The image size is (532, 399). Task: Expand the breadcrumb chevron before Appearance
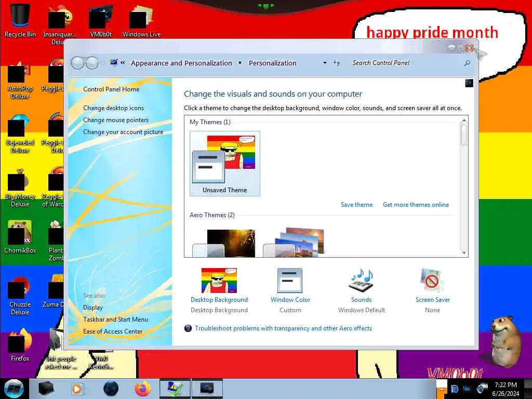click(123, 63)
